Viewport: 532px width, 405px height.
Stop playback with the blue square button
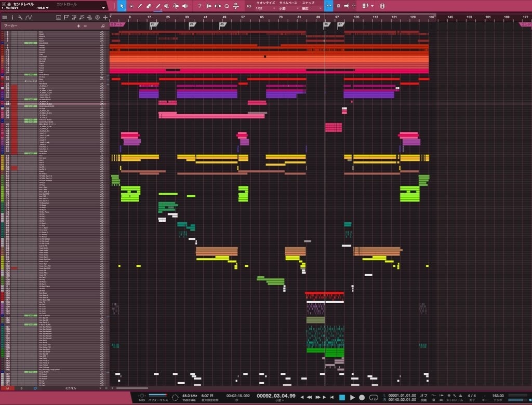pyautogui.click(x=342, y=397)
